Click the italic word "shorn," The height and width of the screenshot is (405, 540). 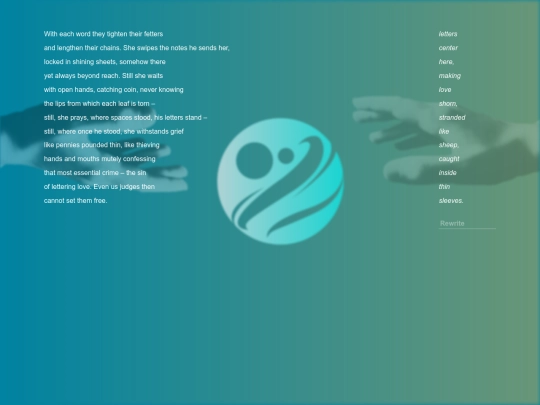coord(448,103)
